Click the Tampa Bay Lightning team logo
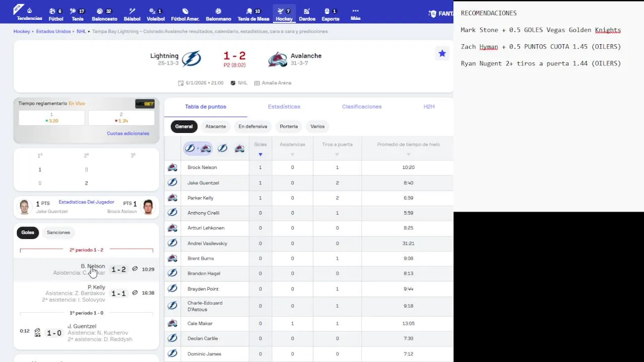The width and height of the screenshot is (644, 362). tap(191, 59)
